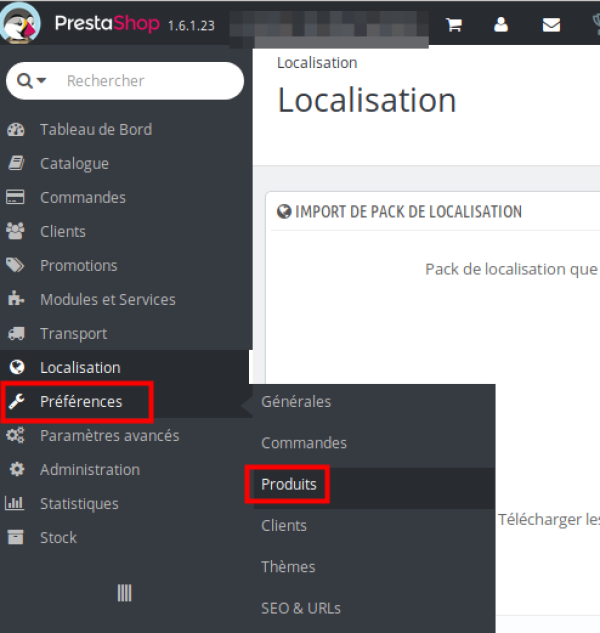Click the Statistiques bar chart icon

click(15, 503)
